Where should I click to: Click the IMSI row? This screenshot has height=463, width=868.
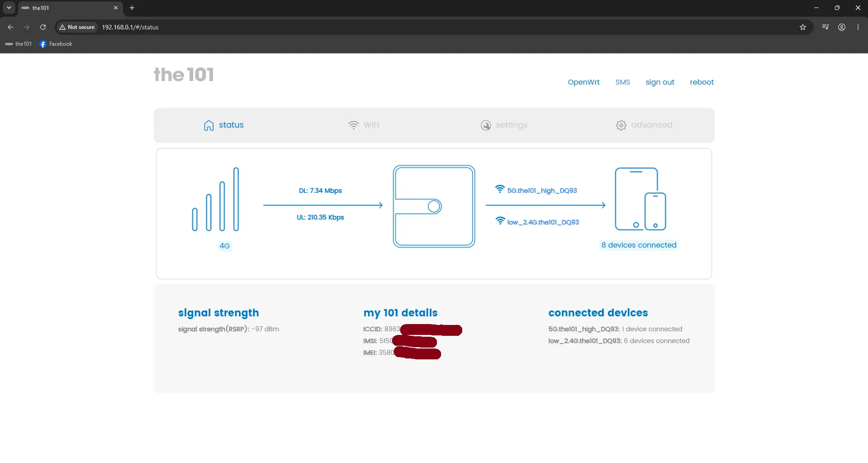pos(400,341)
